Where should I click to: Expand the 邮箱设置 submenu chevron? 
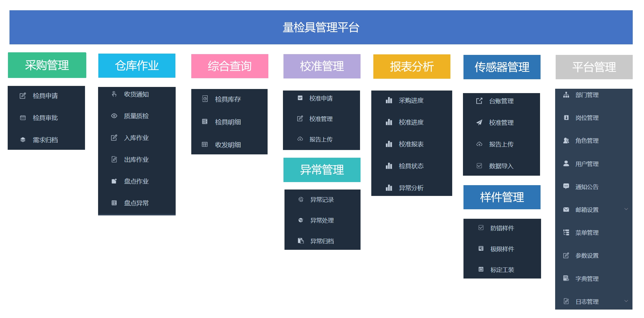click(626, 209)
